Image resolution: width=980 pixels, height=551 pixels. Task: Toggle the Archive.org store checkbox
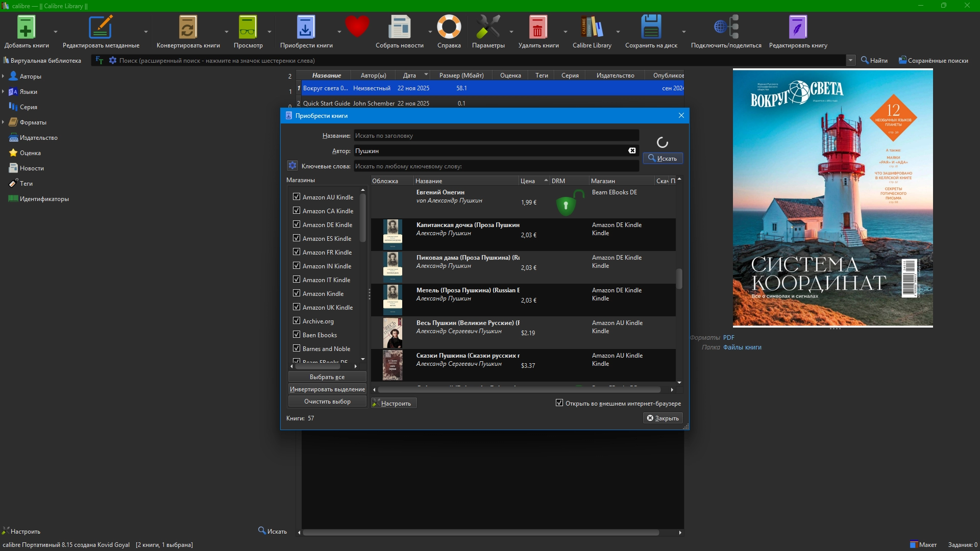(x=297, y=321)
